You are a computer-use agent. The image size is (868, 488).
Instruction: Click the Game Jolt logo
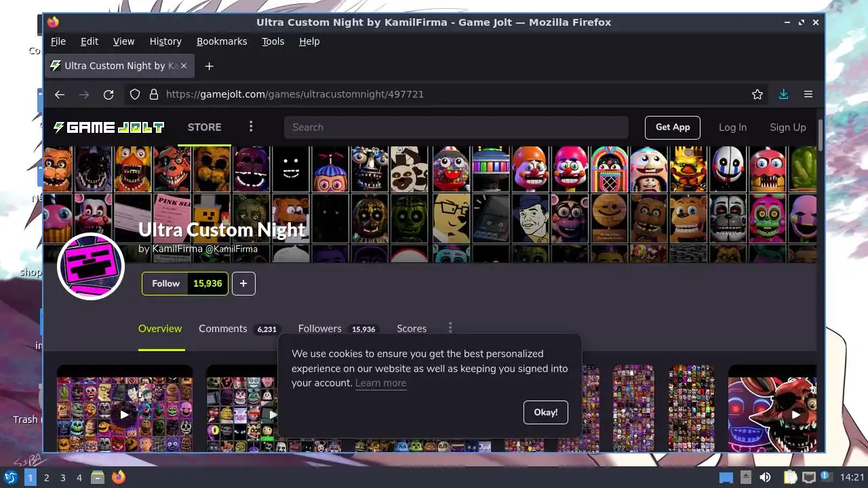pyautogui.click(x=108, y=127)
